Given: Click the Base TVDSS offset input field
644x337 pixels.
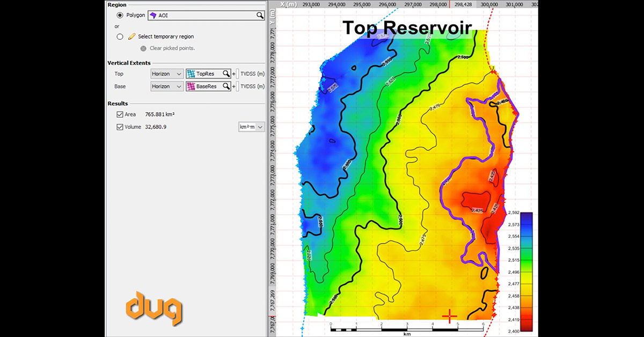Looking at the screenshot, I should [x=238, y=86].
